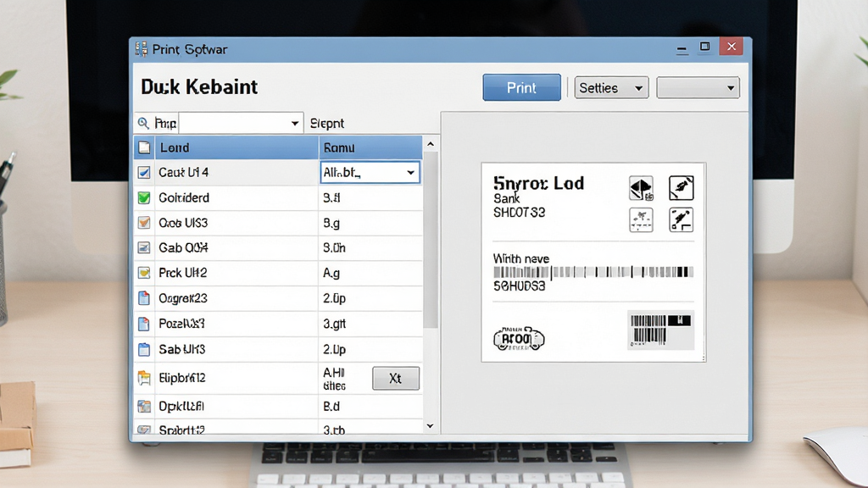Image resolution: width=868 pixels, height=488 pixels.
Task: Select the 'Oob UIS3' row name
Action: pyautogui.click(x=183, y=223)
